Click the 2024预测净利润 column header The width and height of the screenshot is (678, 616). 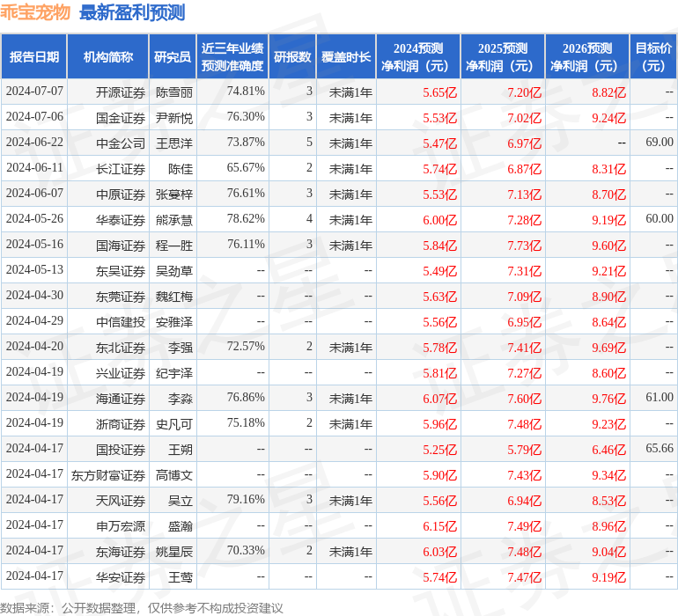point(418,56)
